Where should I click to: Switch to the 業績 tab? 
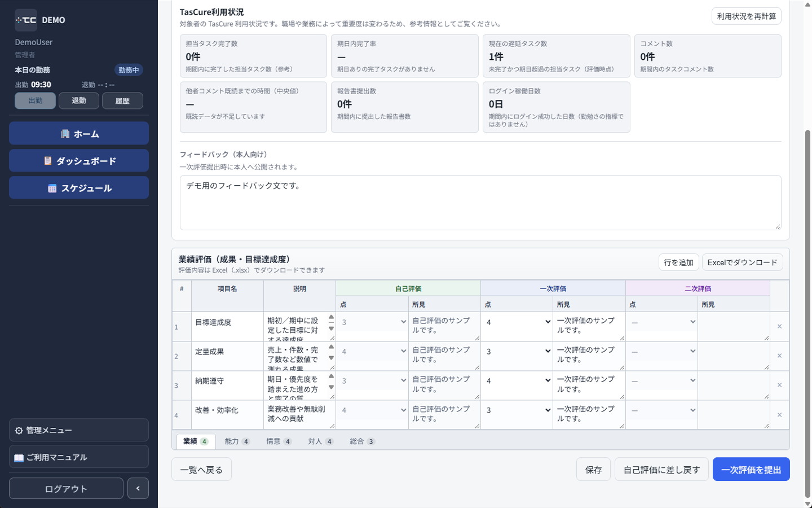coord(196,441)
